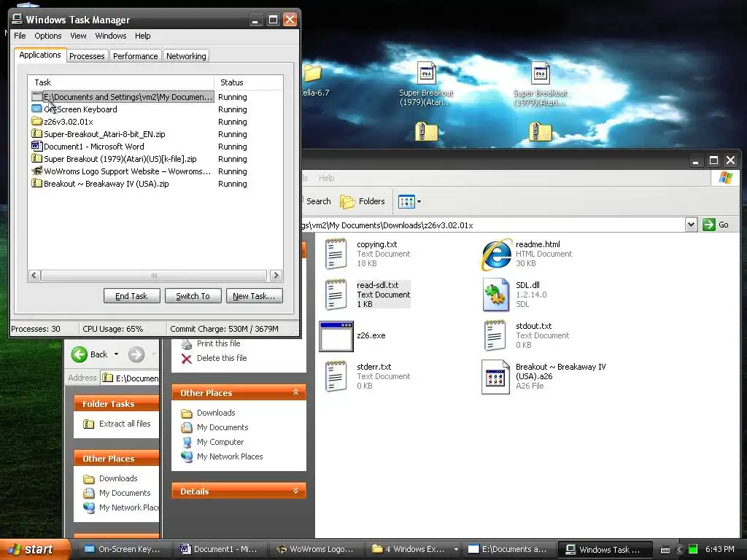Open My Documents in the orange Other Places panel
The image size is (747, 560).
point(222,427)
